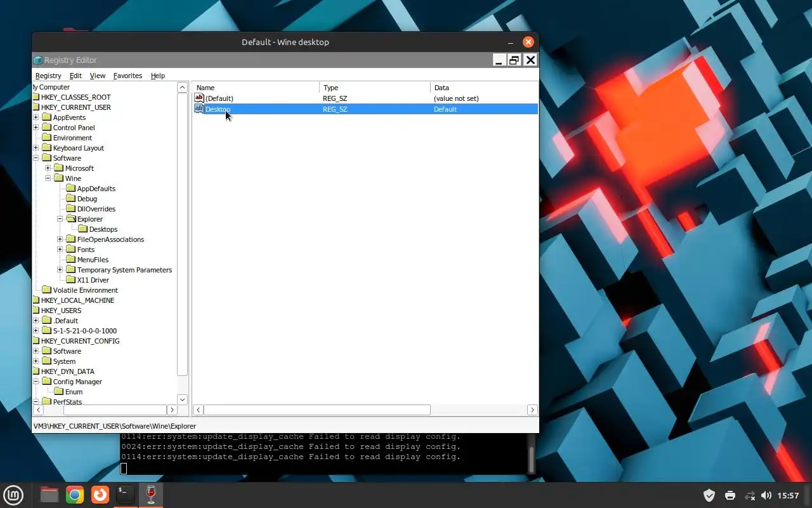Click the Microsoft folder icon
The height and width of the screenshot is (508, 812).
pos(58,168)
